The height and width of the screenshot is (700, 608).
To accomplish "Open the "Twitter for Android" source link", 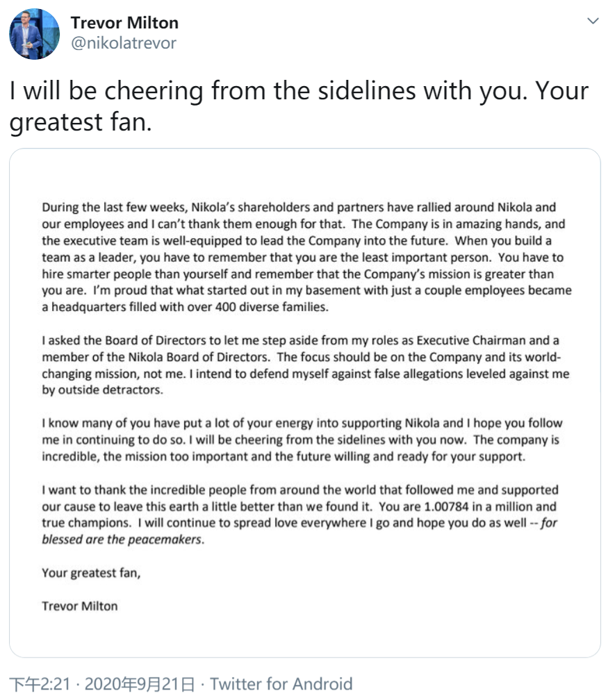I will pos(281,684).
